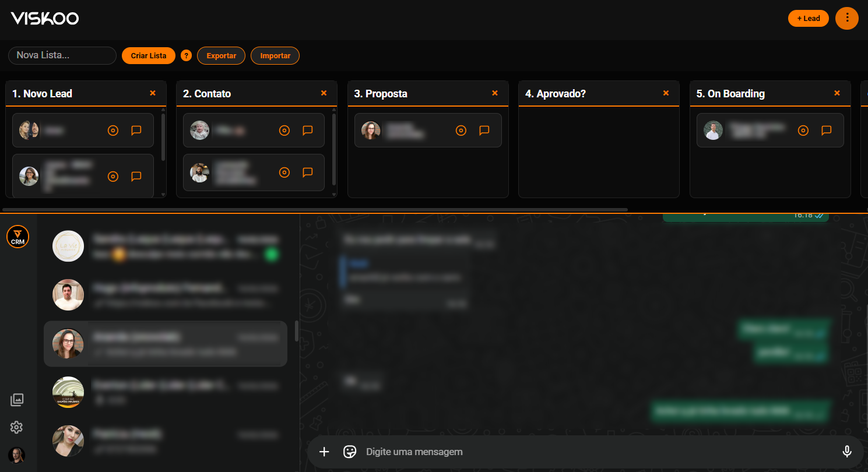Delete the 3. Proposta list
868x472 pixels.
[x=495, y=93]
